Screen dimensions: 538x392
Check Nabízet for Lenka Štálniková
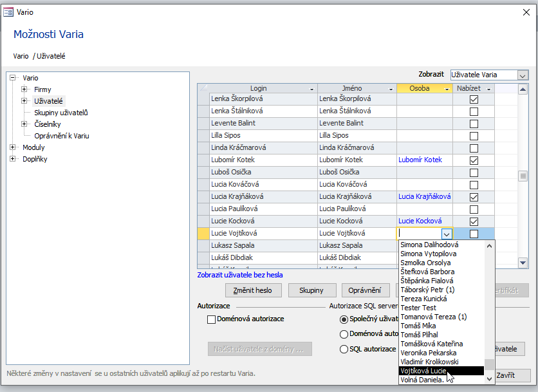pos(474,111)
